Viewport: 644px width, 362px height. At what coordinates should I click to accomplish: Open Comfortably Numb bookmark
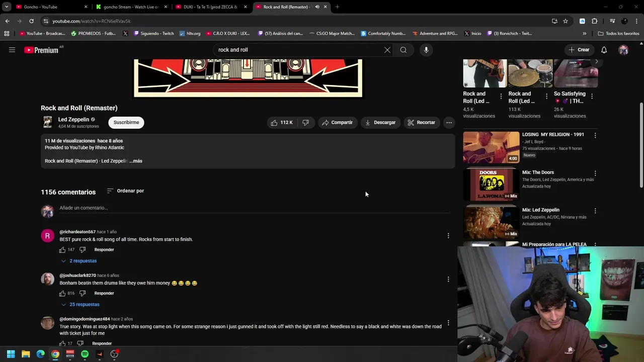(383, 34)
